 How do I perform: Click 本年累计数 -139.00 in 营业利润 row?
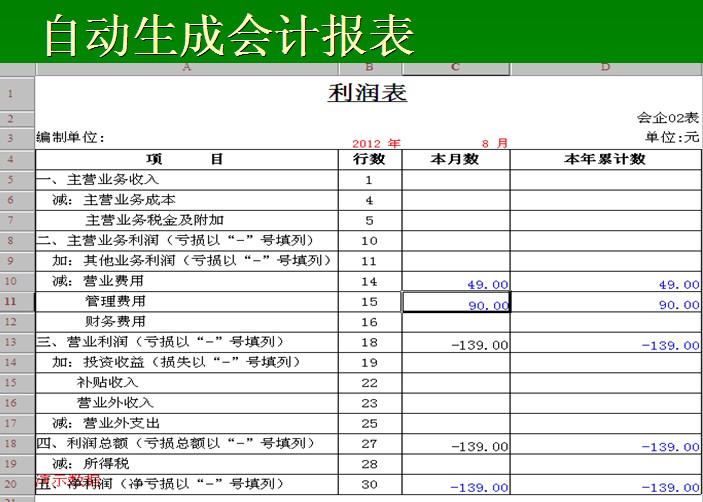[671, 346]
